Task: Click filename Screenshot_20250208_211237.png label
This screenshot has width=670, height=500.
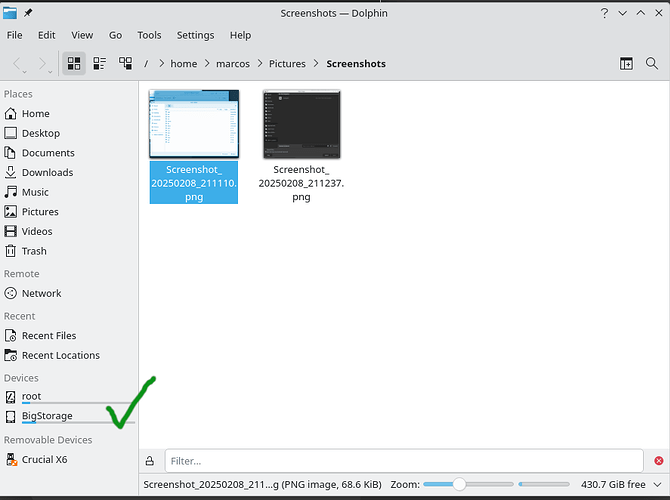Action: [301, 183]
